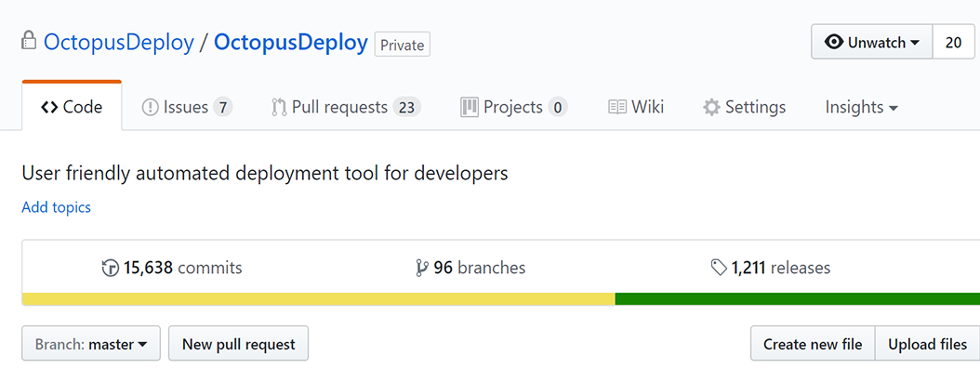
Task: View the 15,638 commits link
Action: tap(172, 269)
